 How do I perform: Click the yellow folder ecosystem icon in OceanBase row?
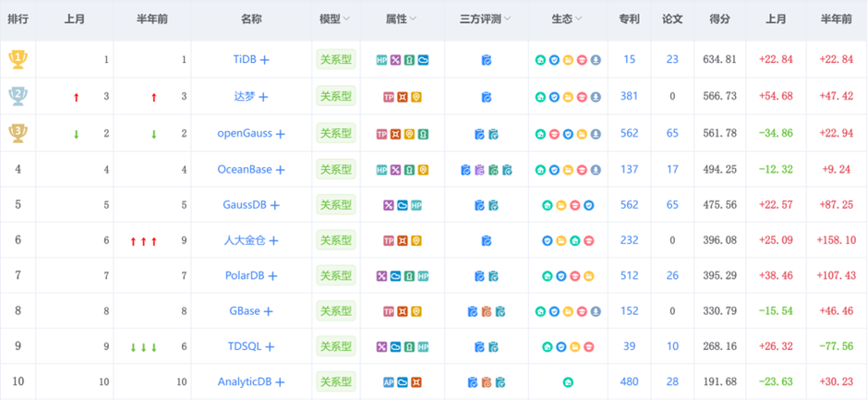pos(568,170)
